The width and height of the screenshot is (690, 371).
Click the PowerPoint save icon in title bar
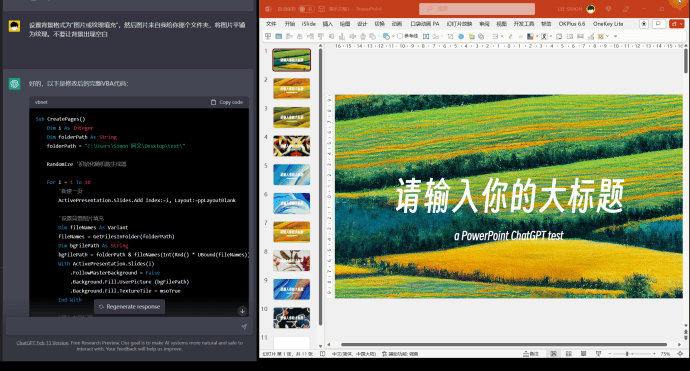pyautogui.click(x=322, y=9)
